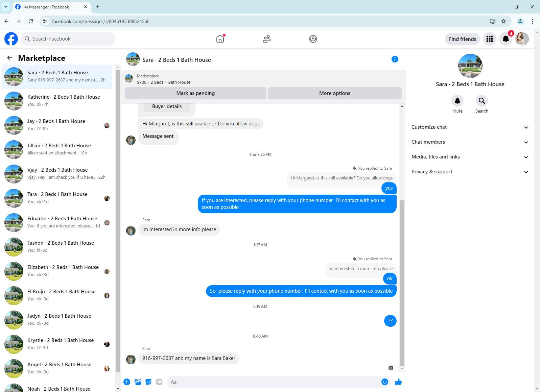540x392 pixels.
Task: Click the Facebook logo icon
Action: [x=11, y=39]
